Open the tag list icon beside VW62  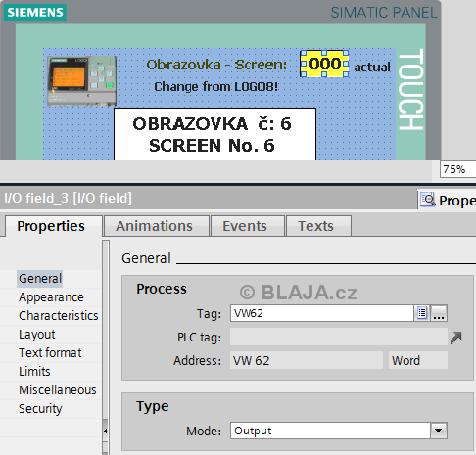coord(422,313)
